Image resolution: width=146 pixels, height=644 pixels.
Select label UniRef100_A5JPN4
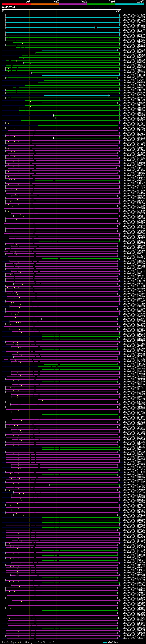[x=134, y=635]
